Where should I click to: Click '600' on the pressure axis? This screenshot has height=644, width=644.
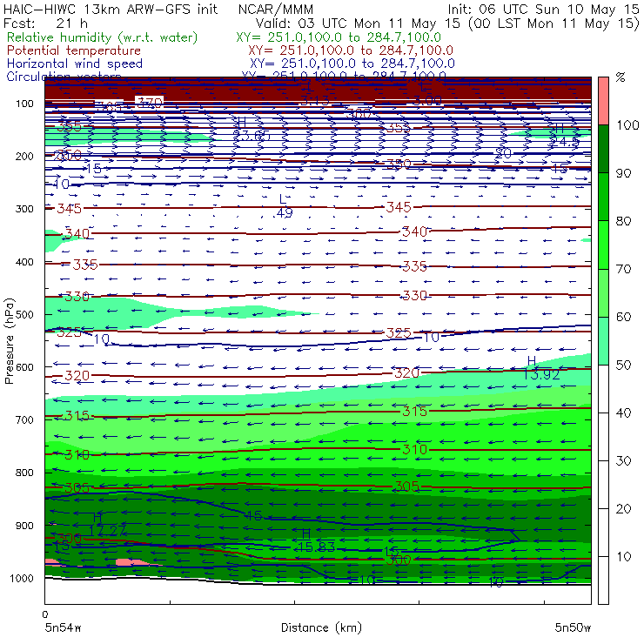point(24,366)
